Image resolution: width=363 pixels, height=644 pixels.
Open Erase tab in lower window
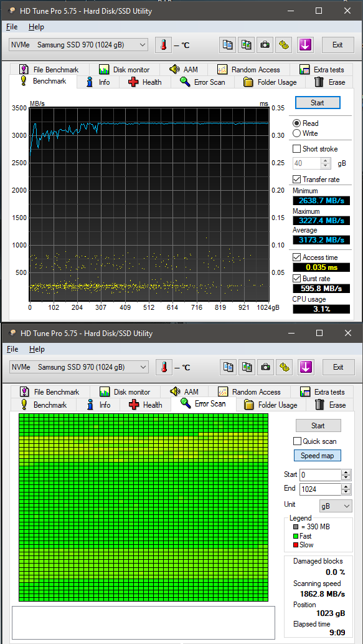pos(331,405)
